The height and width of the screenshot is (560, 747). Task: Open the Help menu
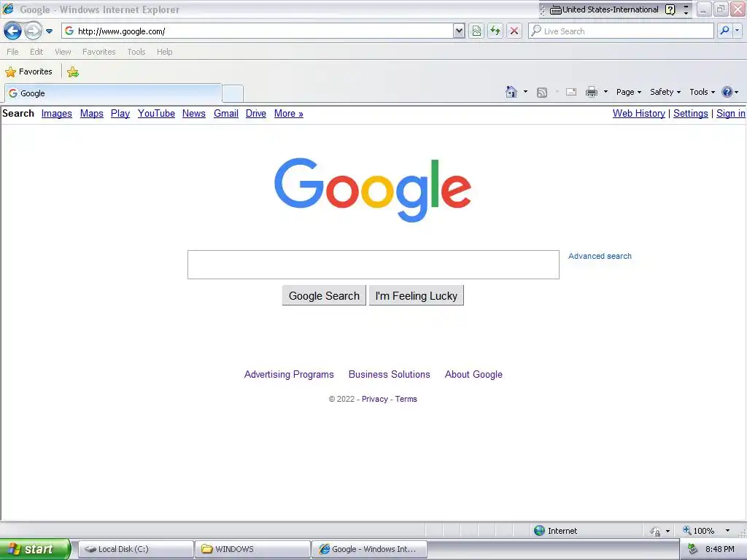click(164, 52)
